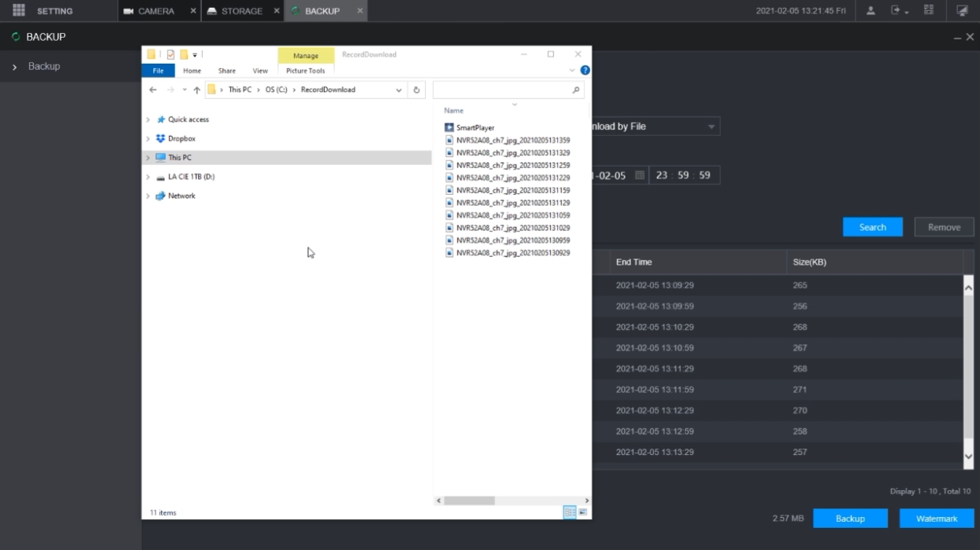Click the search magnifier icon in Explorer
This screenshot has width=980, height=550.
pyautogui.click(x=576, y=90)
